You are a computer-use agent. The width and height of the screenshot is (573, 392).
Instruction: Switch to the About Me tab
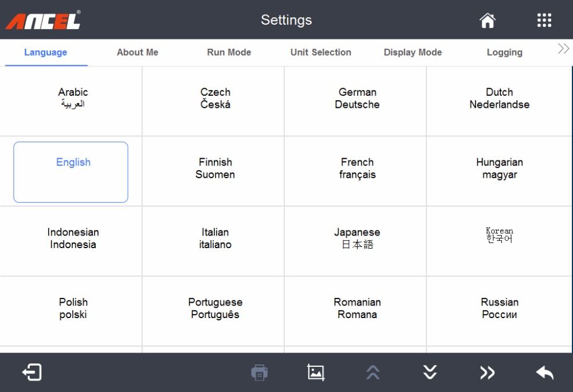point(138,52)
